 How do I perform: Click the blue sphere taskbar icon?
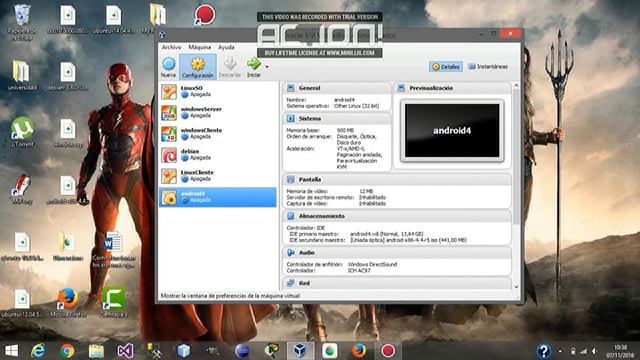tap(242, 351)
